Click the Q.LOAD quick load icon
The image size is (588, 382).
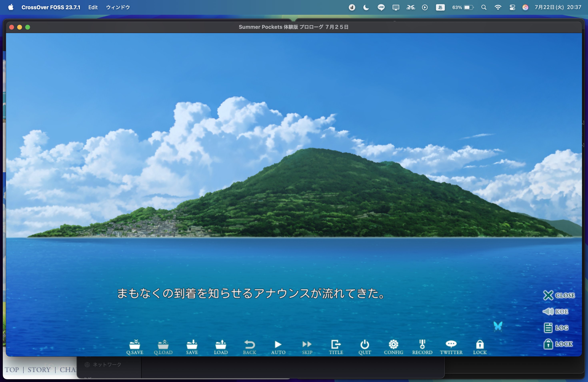point(163,347)
